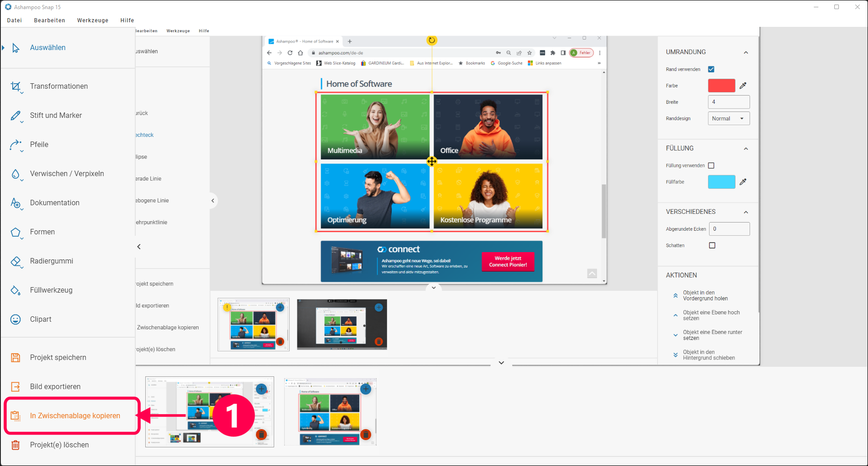Click the In Zwischenablage kopieren icon
The height and width of the screenshot is (466, 868).
15,416
